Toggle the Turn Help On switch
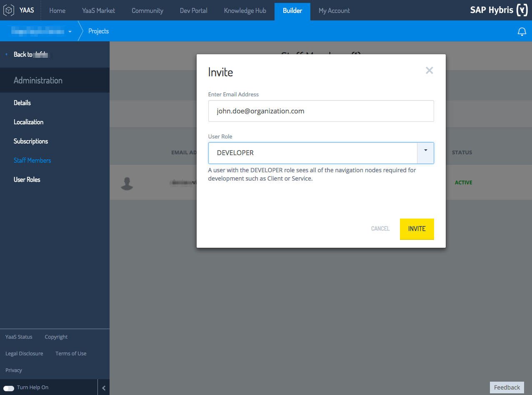This screenshot has width=532, height=395. tap(9, 388)
